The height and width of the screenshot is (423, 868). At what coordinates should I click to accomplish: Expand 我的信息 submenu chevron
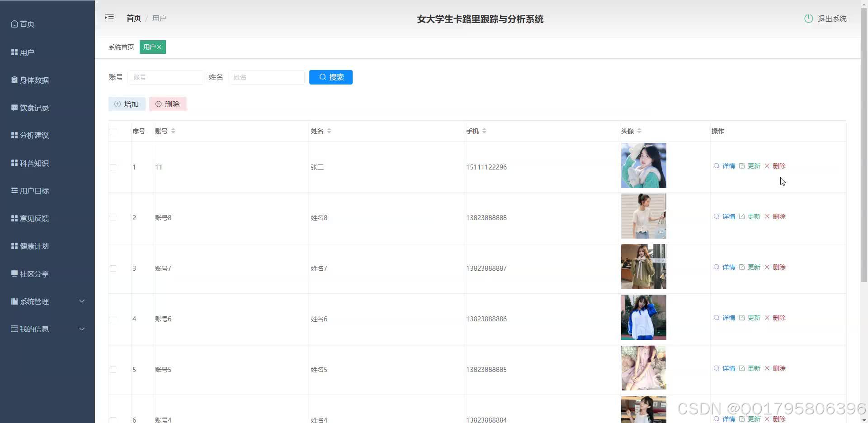[x=82, y=329]
